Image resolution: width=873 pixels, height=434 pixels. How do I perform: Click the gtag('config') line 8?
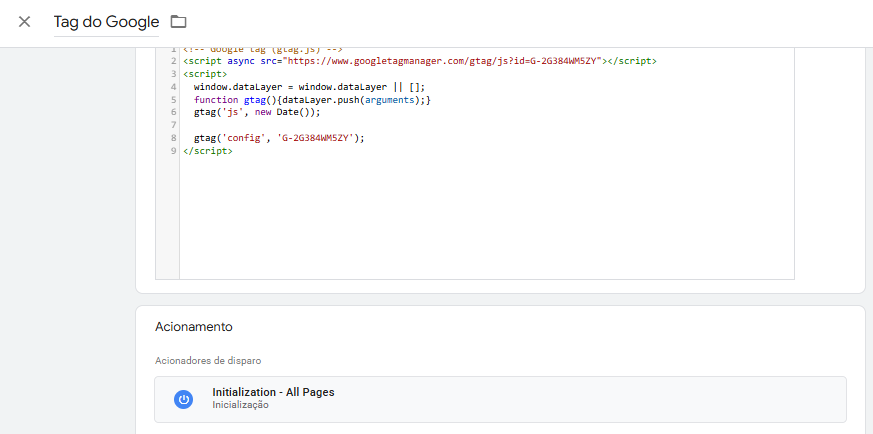pos(279,138)
